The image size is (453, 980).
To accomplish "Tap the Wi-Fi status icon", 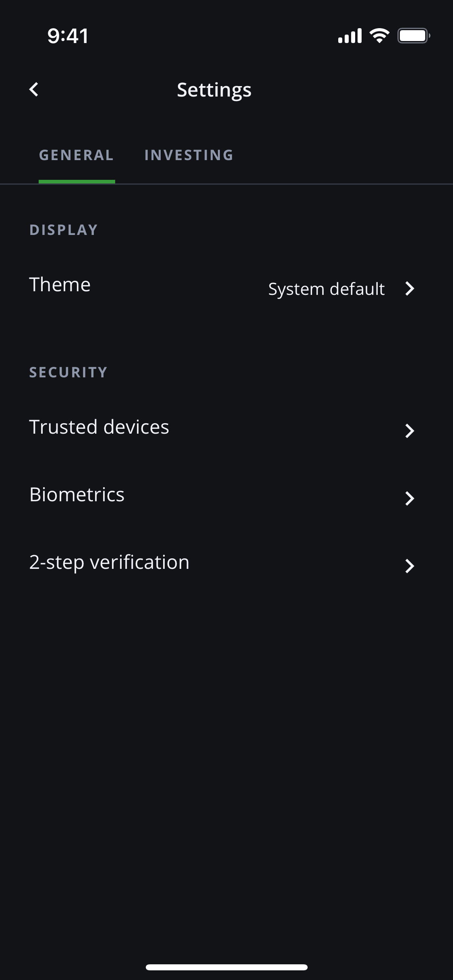I will click(x=379, y=36).
